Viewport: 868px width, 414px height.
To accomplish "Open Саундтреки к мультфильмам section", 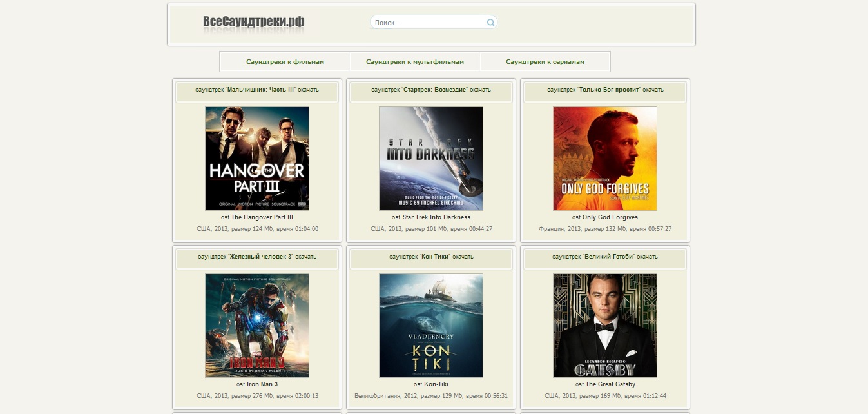I will (x=415, y=62).
